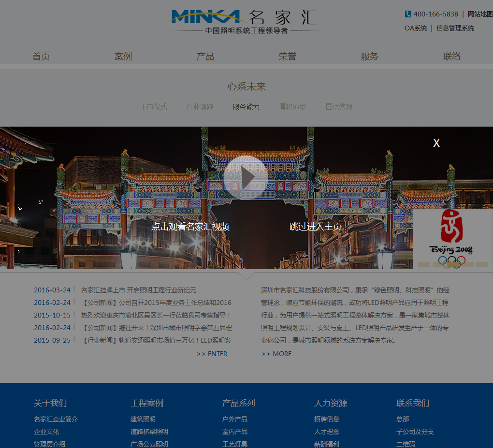This screenshot has height=448, width=493.
Task: Open footer link 二维码
Action: pyautogui.click(x=406, y=444)
